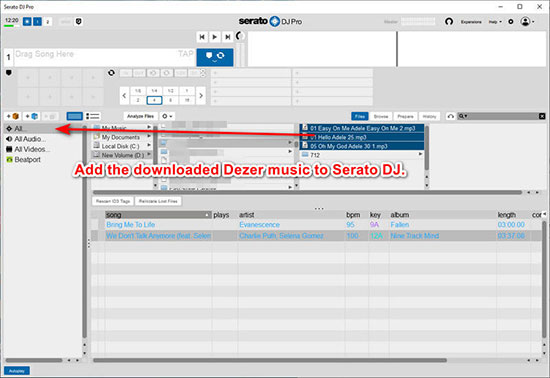Select the highlighted loop length 4

[x=154, y=100]
